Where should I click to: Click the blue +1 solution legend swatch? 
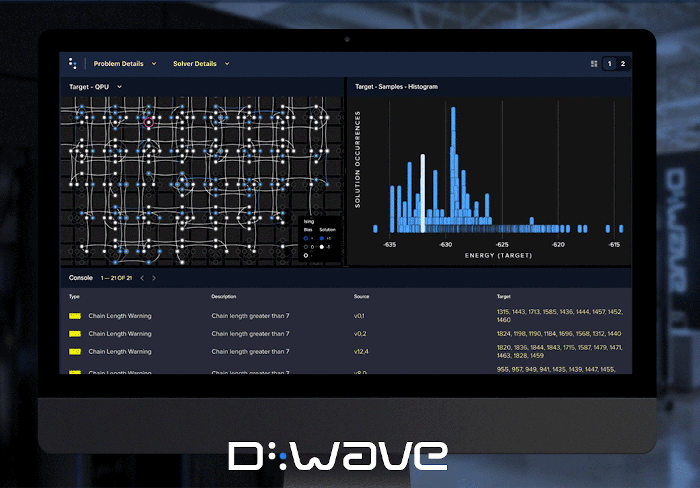[321, 238]
